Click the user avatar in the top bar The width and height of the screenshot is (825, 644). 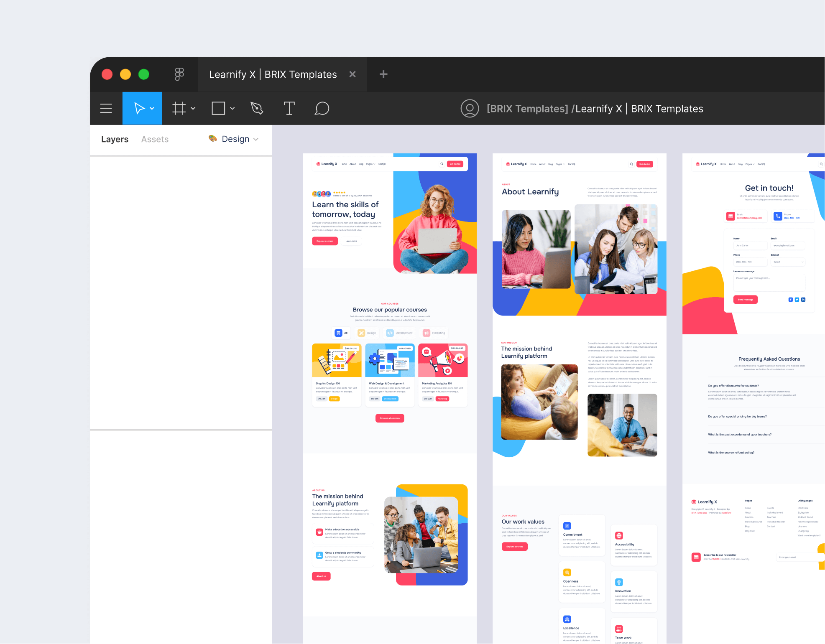click(x=470, y=108)
